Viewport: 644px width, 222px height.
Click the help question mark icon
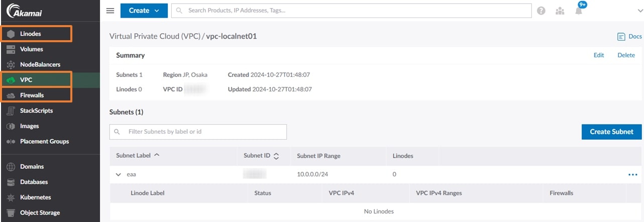tap(541, 11)
